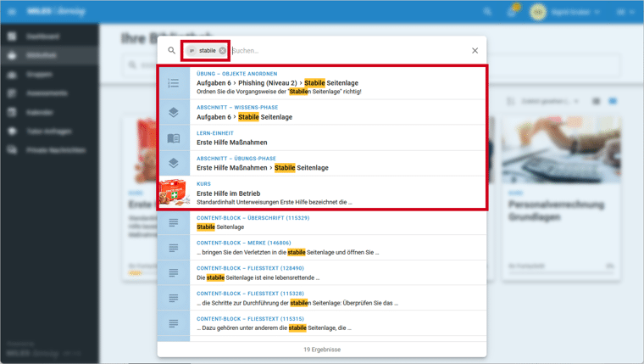Click layers icon of Wissens-Phase result
The width and height of the screenshot is (644, 364).
(173, 113)
